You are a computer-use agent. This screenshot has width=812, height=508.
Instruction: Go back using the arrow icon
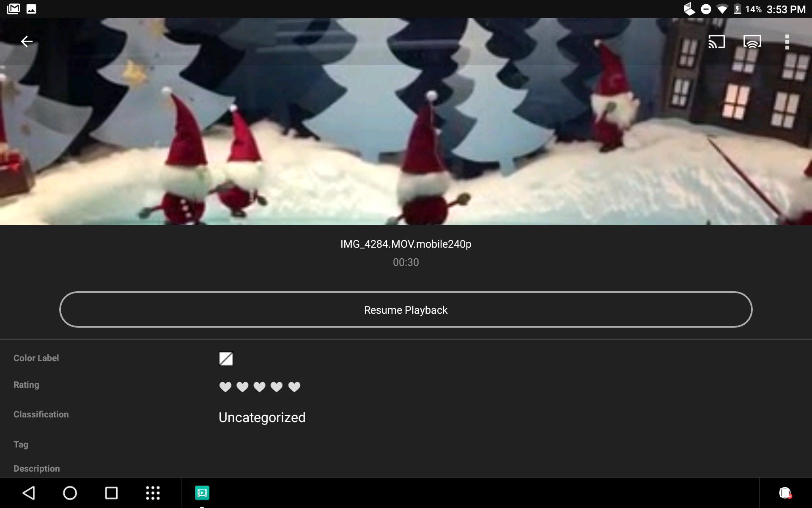click(x=27, y=41)
